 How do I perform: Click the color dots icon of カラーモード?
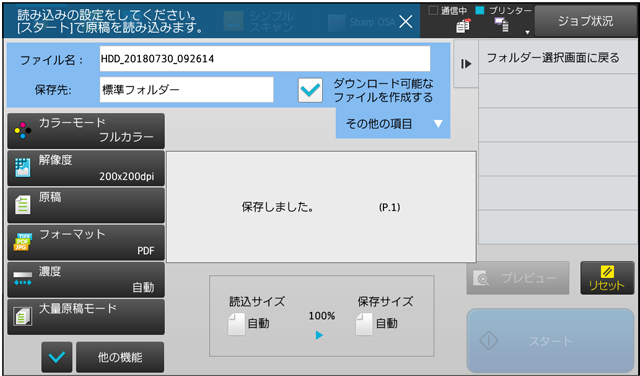click(x=22, y=131)
